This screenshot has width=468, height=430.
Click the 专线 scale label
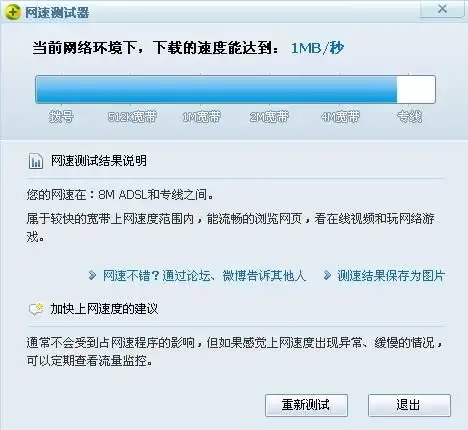click(x=410, y=117)
